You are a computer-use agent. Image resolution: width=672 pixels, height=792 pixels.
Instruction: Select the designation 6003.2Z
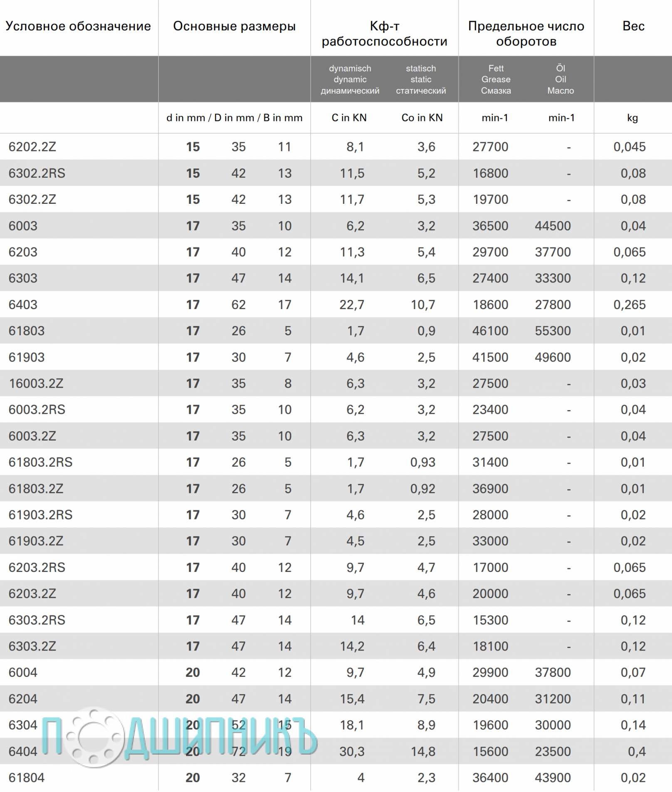[x=32, y=436]
